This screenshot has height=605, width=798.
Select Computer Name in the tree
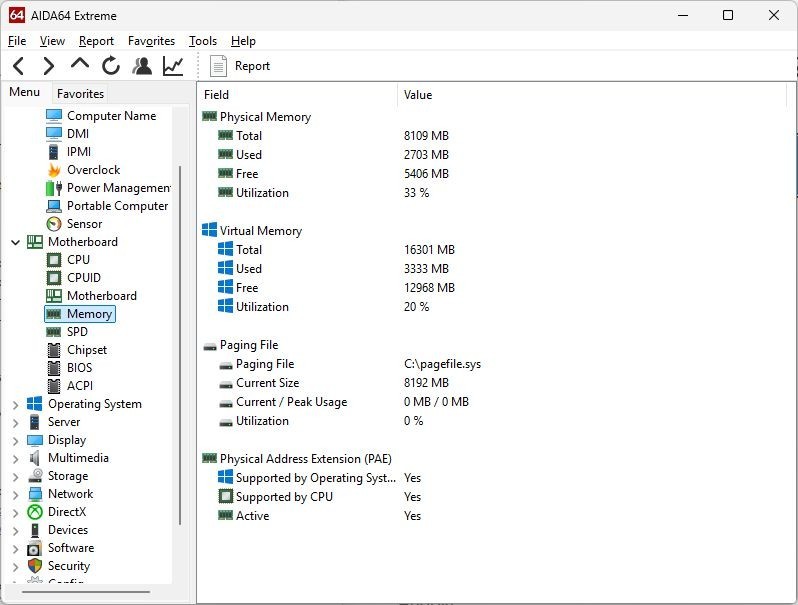point(111,116)
